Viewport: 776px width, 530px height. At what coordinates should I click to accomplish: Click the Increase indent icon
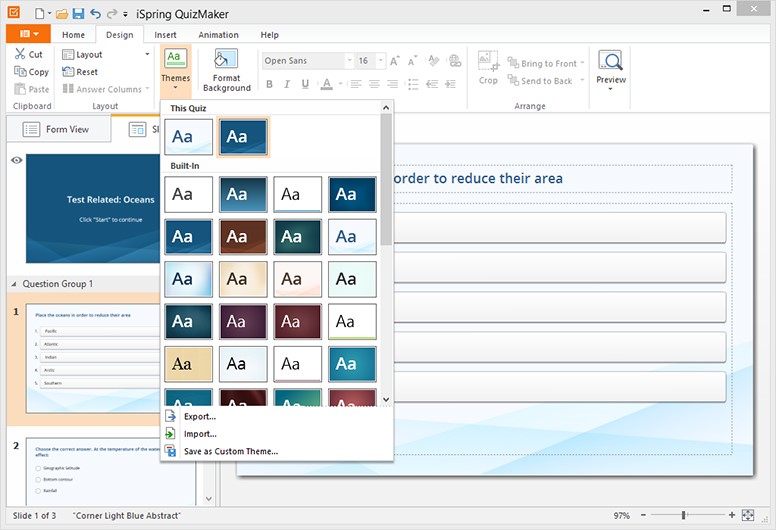click(450, 84)
